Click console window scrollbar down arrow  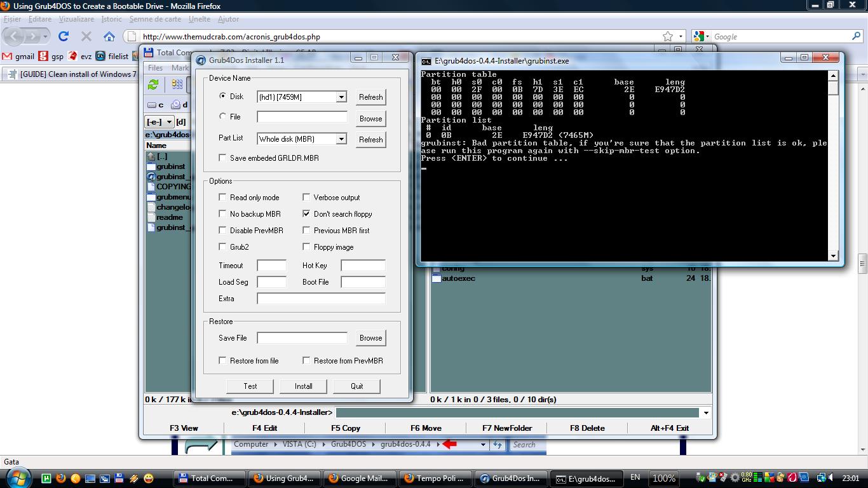[x=833, y=255]
